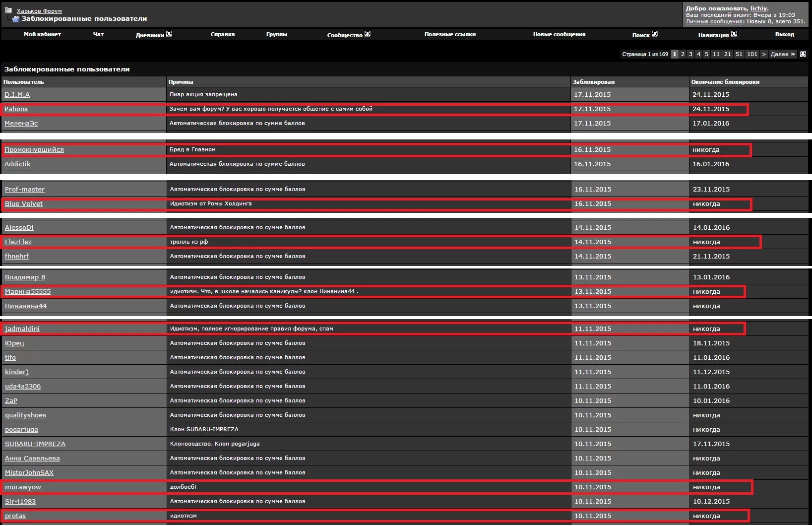Click the Далее » last page link
812x526 pixels.
tap(783, 54)
